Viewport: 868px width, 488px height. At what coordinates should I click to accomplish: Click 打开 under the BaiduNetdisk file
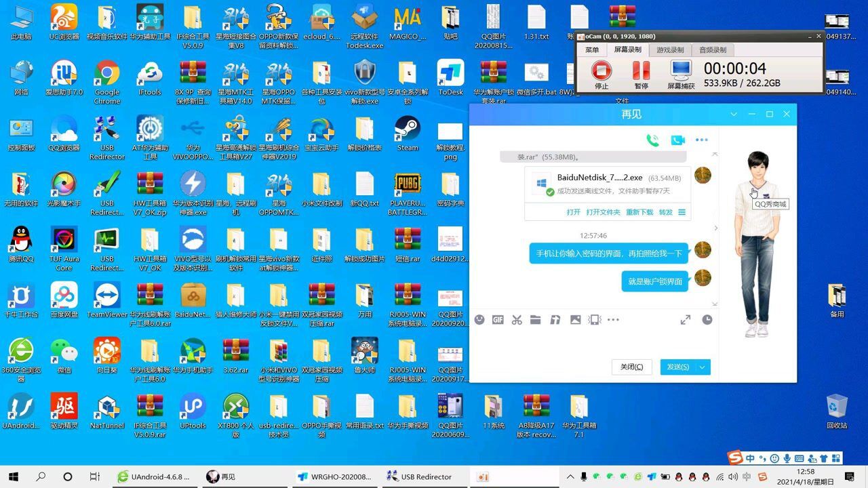574,212
